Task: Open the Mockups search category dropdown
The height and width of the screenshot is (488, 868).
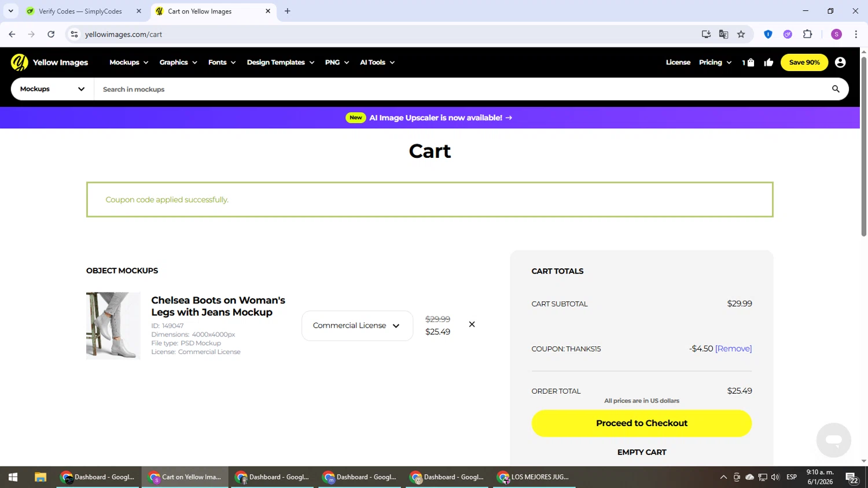Action: [x=52, y=89]
